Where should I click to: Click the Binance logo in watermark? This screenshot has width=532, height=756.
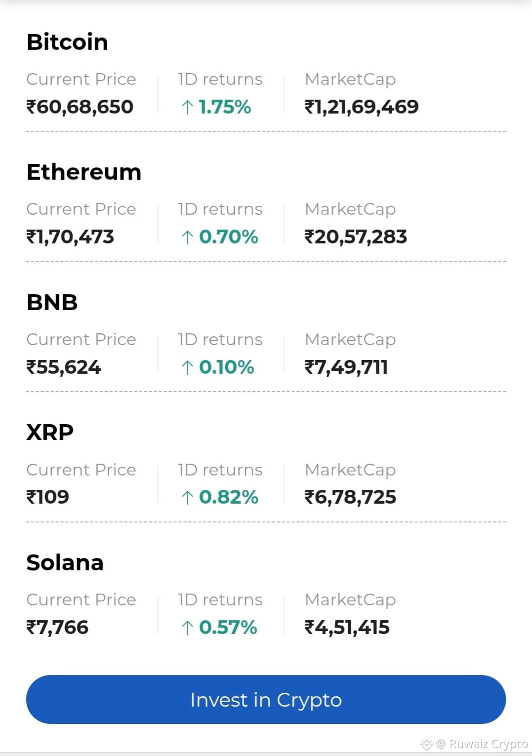click(x=426, y=744)
